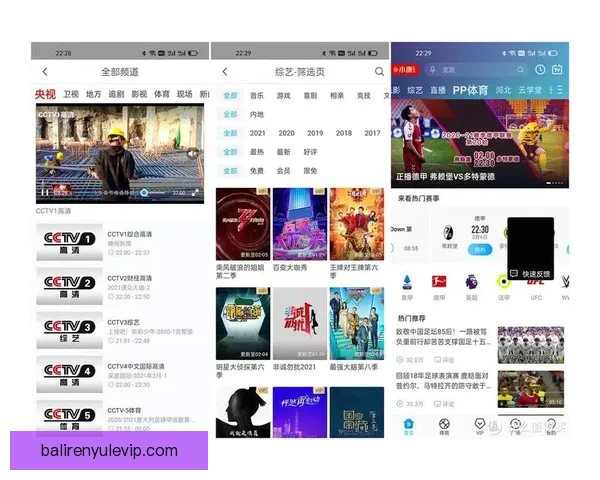The width and height of the screenshot is (600, 480).
Task: Open the 影视 tab in 全部频道
Action: [x=139, y=94]
